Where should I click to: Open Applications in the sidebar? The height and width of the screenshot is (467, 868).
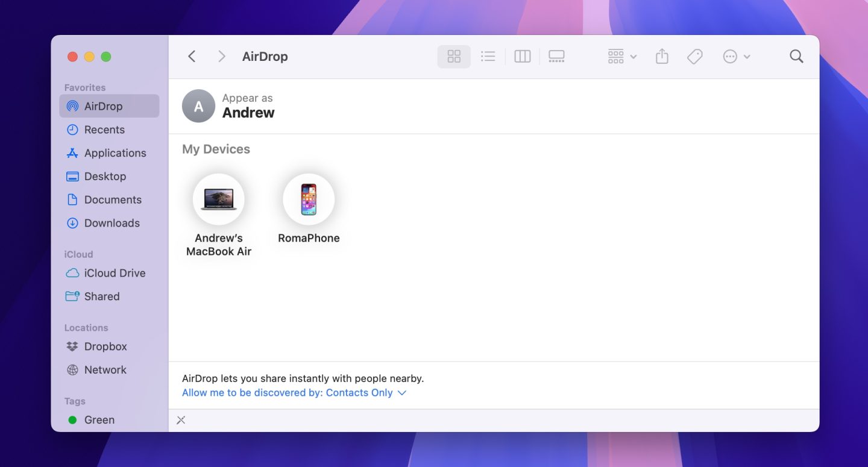tap(115, 153)
